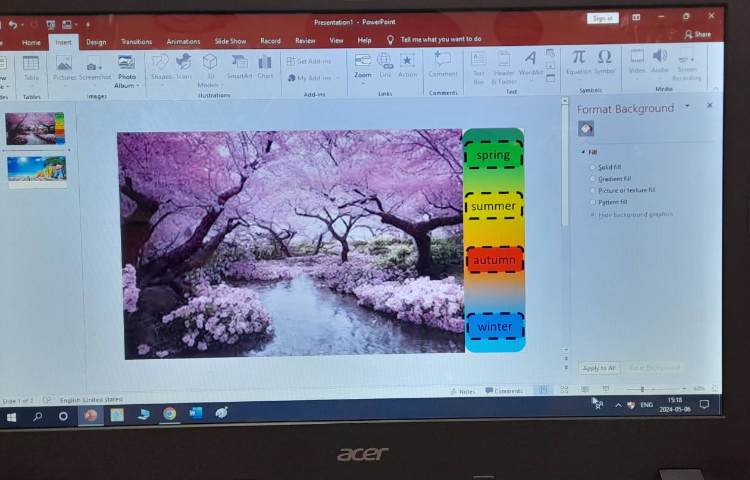Insert WordArt from the Text group
750x480 pixels.
[x=530, y=64]
